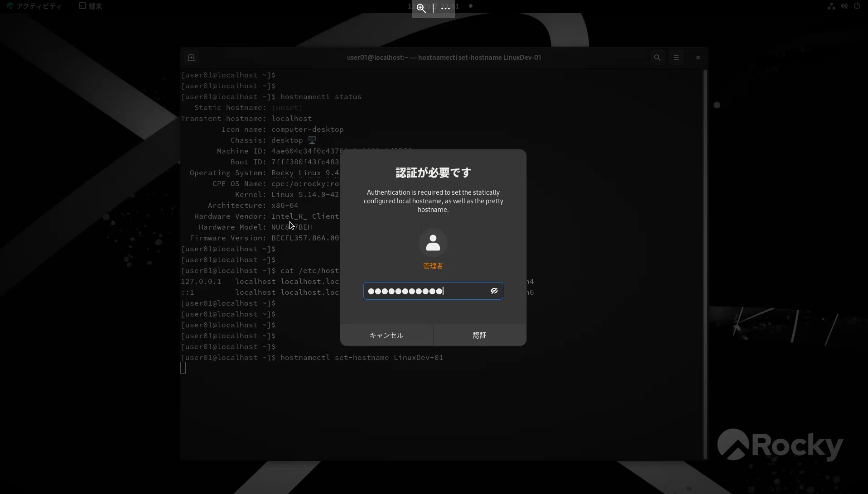Focus the password input field
This screenshot has width=868, height=494.
click(x=433, y=291)
